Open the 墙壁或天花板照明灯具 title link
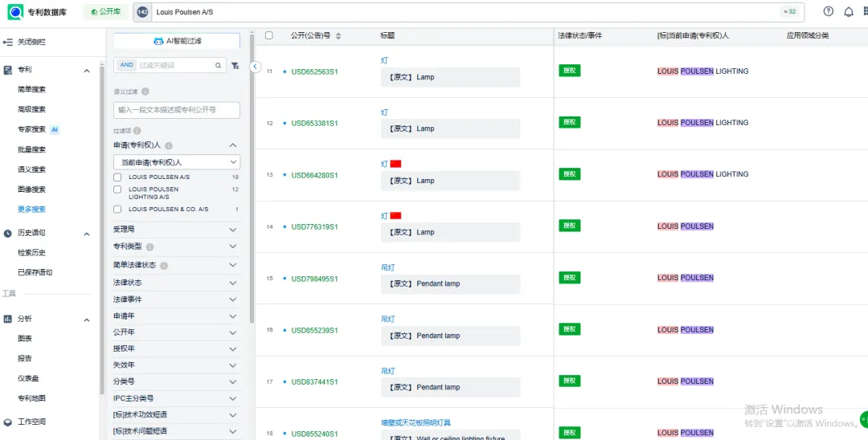868x440 pixels. (416, 423)
